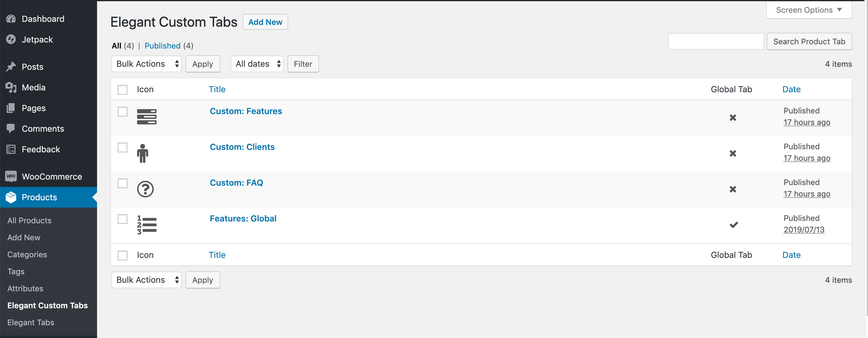Screen dimensions: 868x338
Task: Sort the list by Date column
Action: coord(792,89)
